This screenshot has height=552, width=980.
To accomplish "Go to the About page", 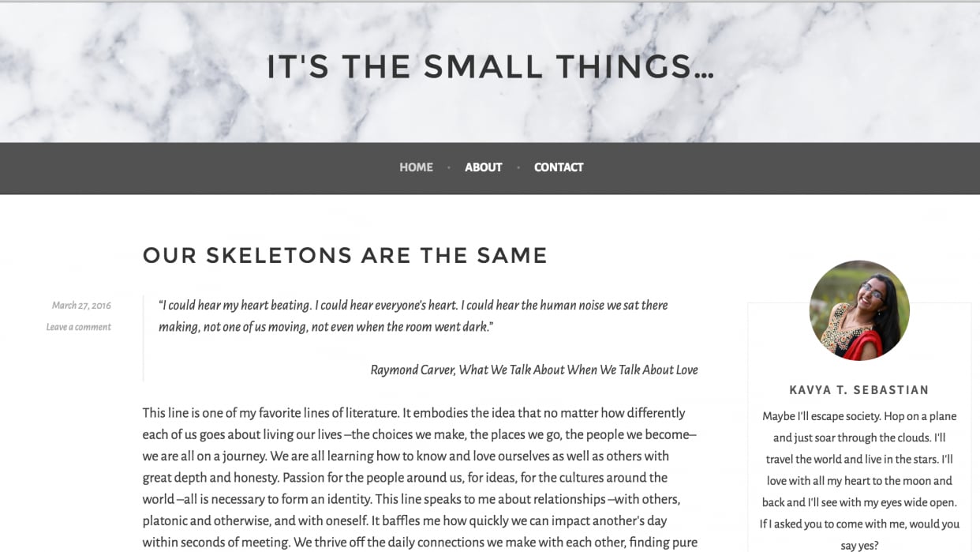I will click(483, 167).
